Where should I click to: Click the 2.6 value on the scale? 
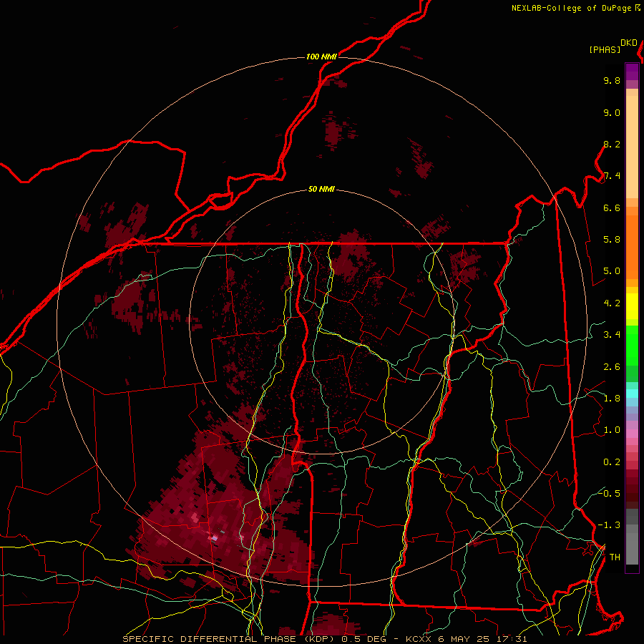pyautogui.click(x=612, y=366)
